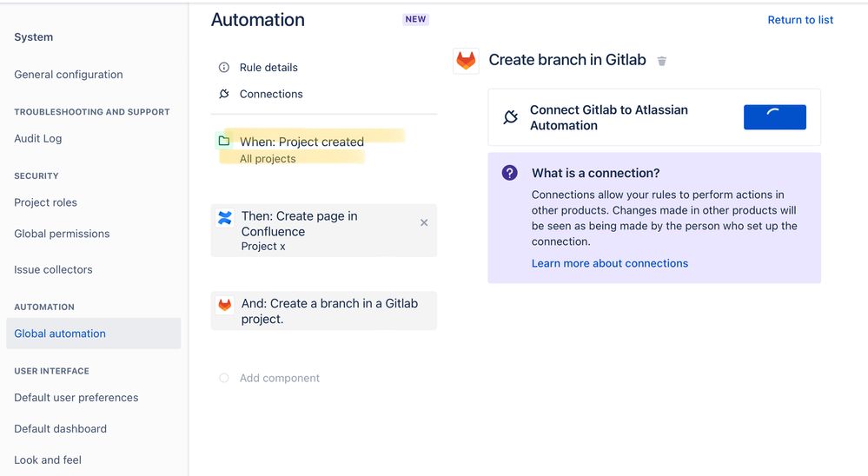
Task: Remove Create page in Confluence step
Action: [424, 222]
